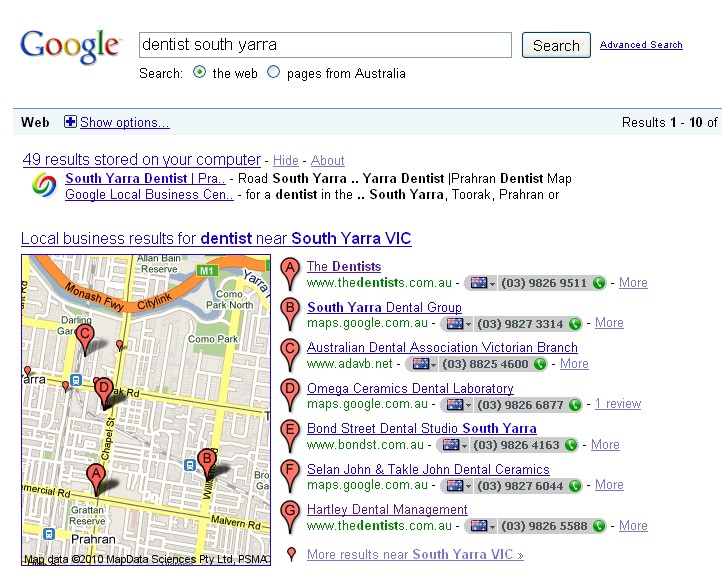Hide the desktop results

point(286,160)
